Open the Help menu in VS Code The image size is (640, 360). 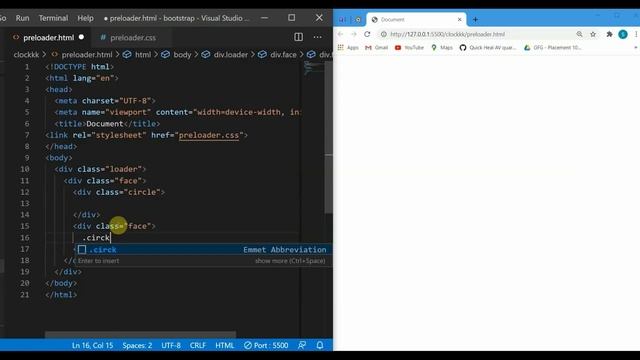click(85, 18)
